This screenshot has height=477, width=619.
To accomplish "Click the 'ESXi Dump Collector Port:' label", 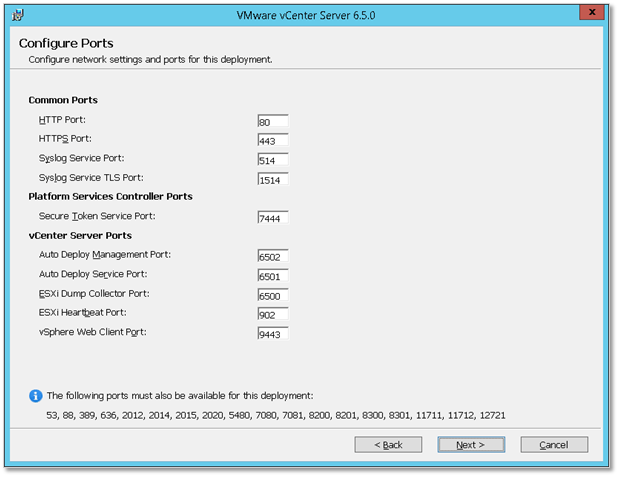I will 94,293.
